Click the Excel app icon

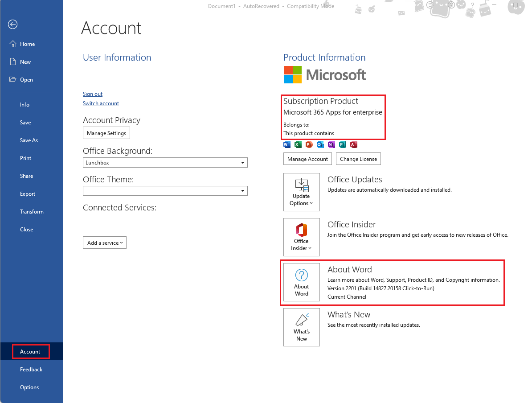tap(298, 144)
